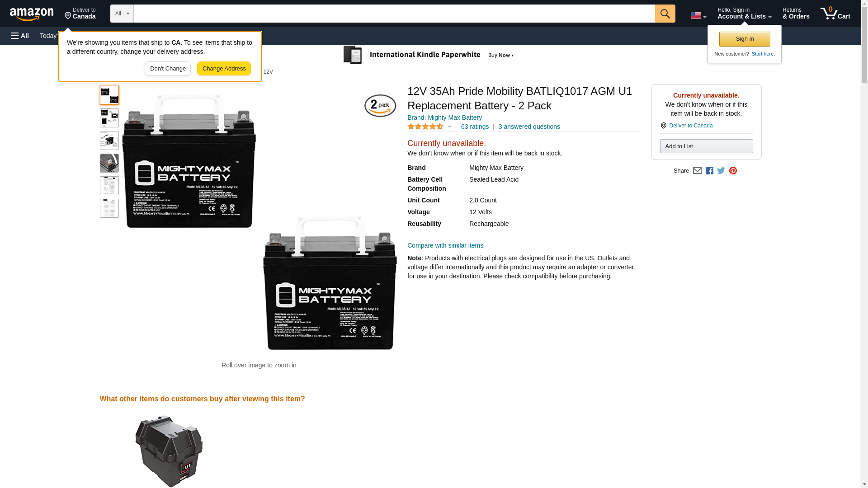Screen dimensions: 868x488
Task: Share on Facebook icon
Action: click(x=709, y=171)
